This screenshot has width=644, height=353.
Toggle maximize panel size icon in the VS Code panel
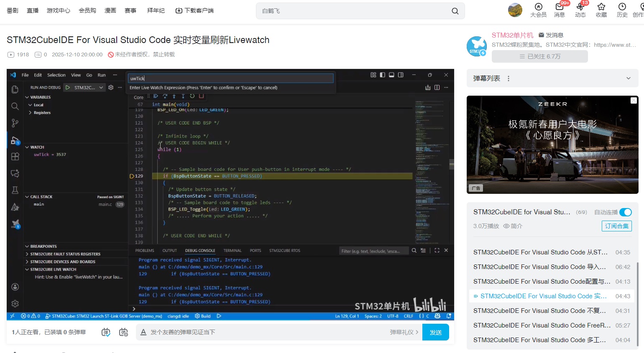pos(437,250)
